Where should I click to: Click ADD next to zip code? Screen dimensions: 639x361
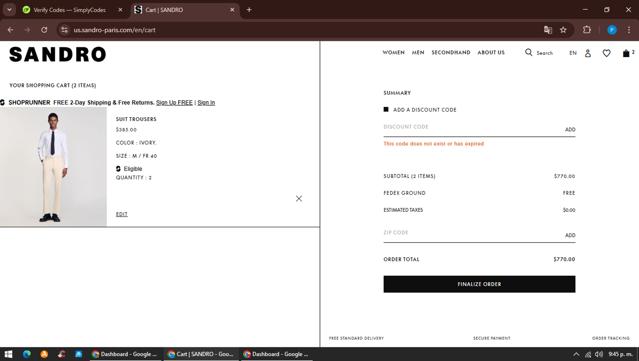click(570, 236)
